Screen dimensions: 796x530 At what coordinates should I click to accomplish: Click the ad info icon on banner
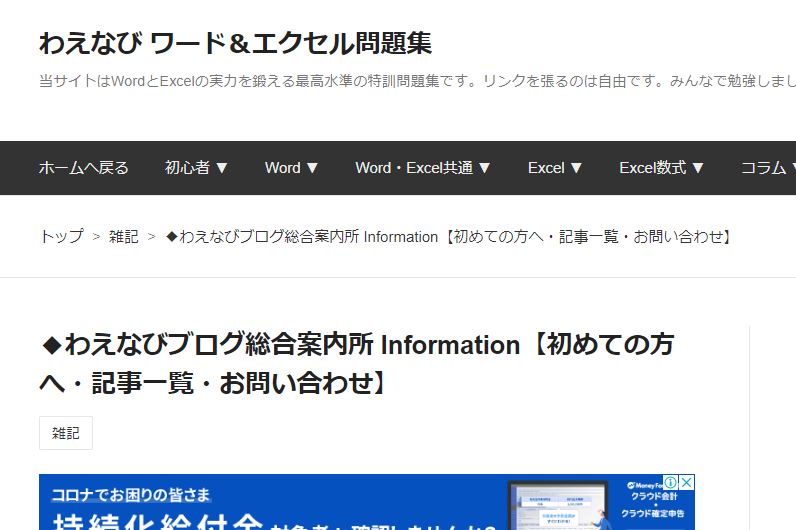(671, 482)
